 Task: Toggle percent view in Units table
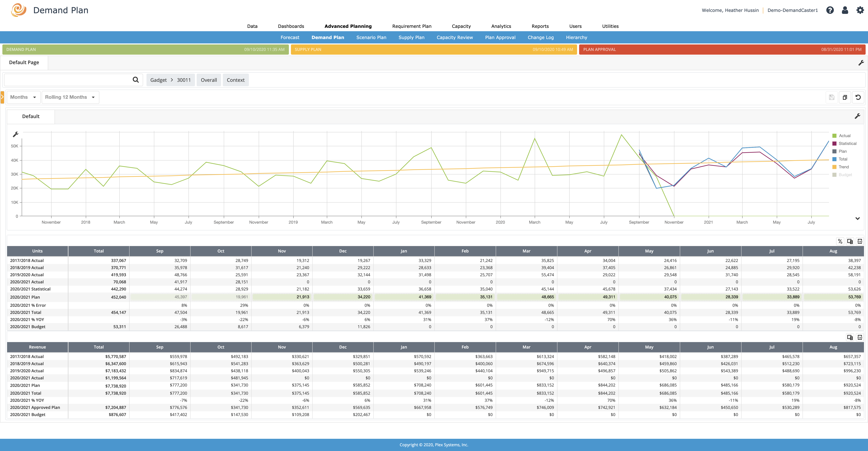point(840,241)
